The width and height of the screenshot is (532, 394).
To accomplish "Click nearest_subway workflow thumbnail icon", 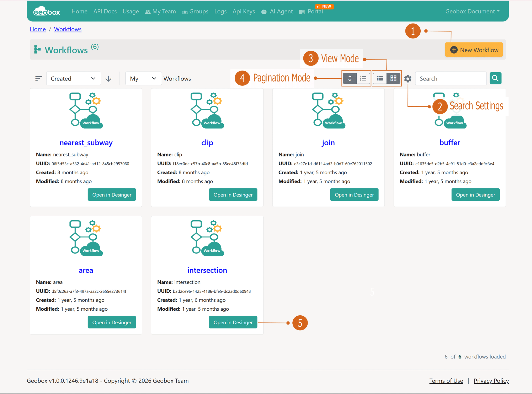I will pos(86,110).
